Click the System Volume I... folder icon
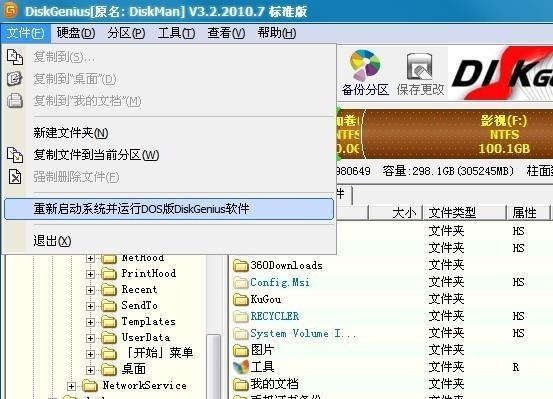Viewport: 553px width, 399px height. click(241, 333)
